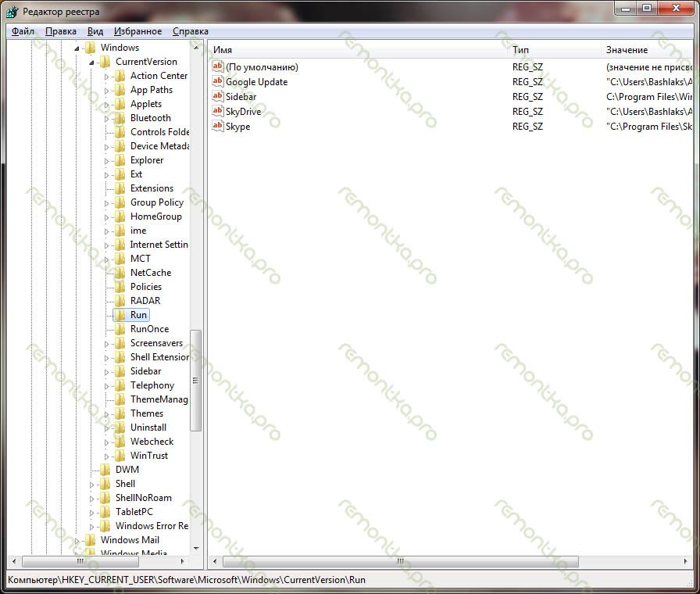Select the Extensions tree key
Viewport: 700px width, 594px height.
pyautogui.click(x=152, y=188)
